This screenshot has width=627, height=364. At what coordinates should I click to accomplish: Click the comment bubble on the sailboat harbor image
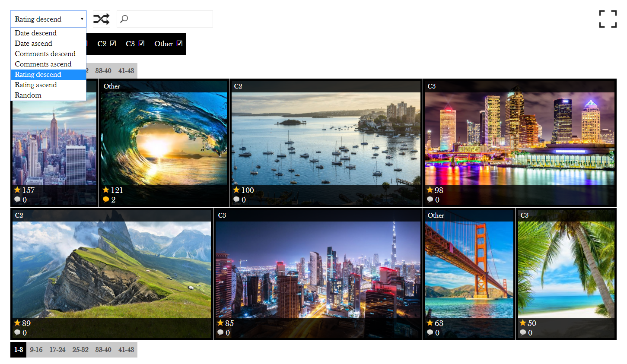point(236,199)
